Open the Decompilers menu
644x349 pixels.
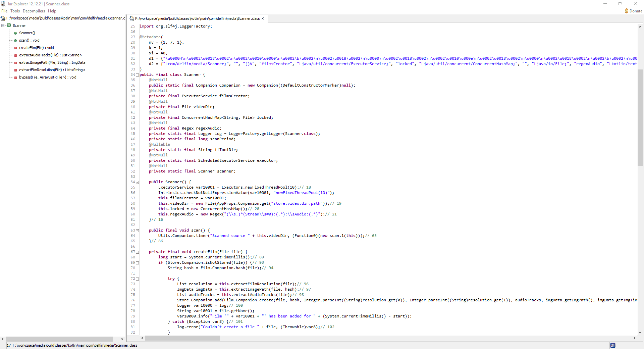tap(34, 11)
